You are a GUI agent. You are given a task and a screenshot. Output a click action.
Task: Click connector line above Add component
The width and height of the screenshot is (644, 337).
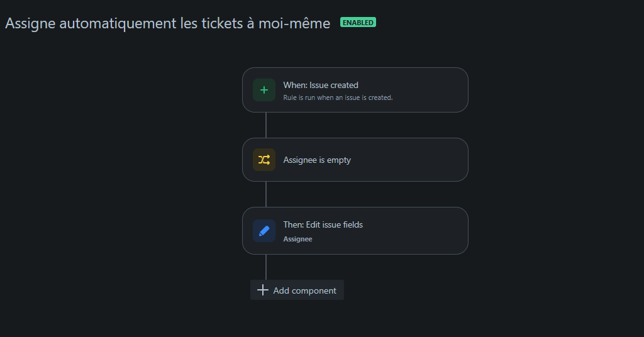[x=266, y=267]
